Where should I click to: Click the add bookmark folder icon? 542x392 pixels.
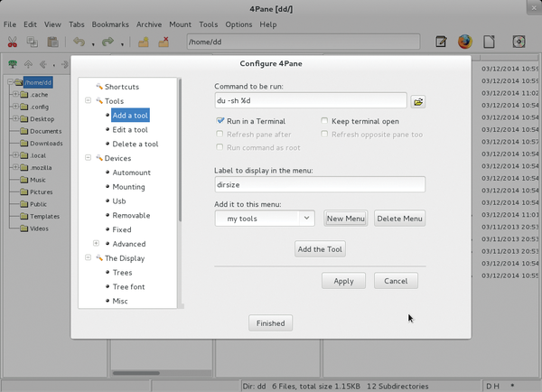(143, 42)
